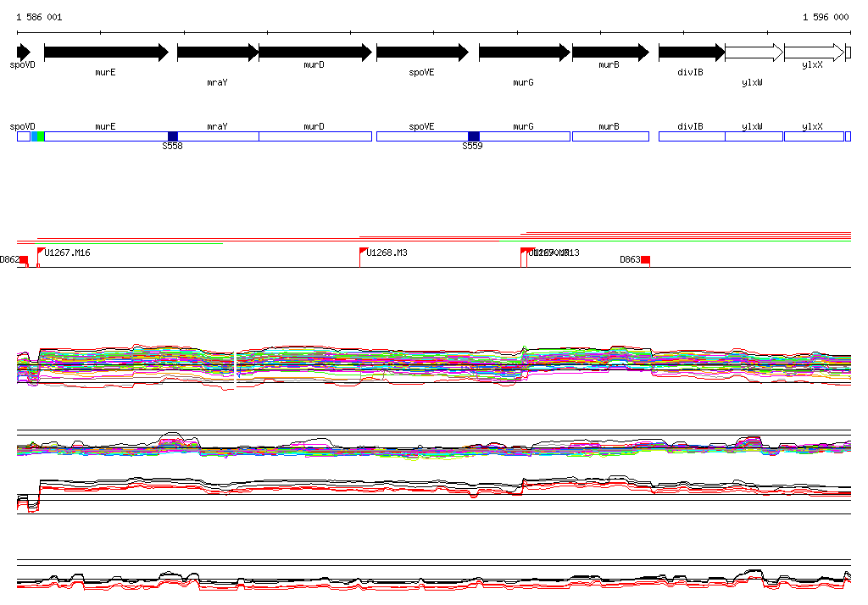Image resolution: width=868 pixels, height=605 pixels.
Task: Click the black divIB gene arrow
Action: pos(692,53)
